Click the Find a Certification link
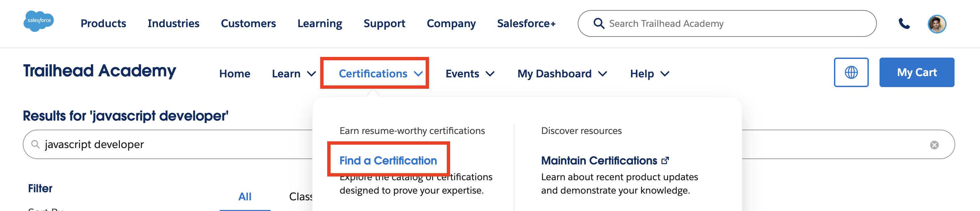The image size is (980, 211). click(388, 161)
